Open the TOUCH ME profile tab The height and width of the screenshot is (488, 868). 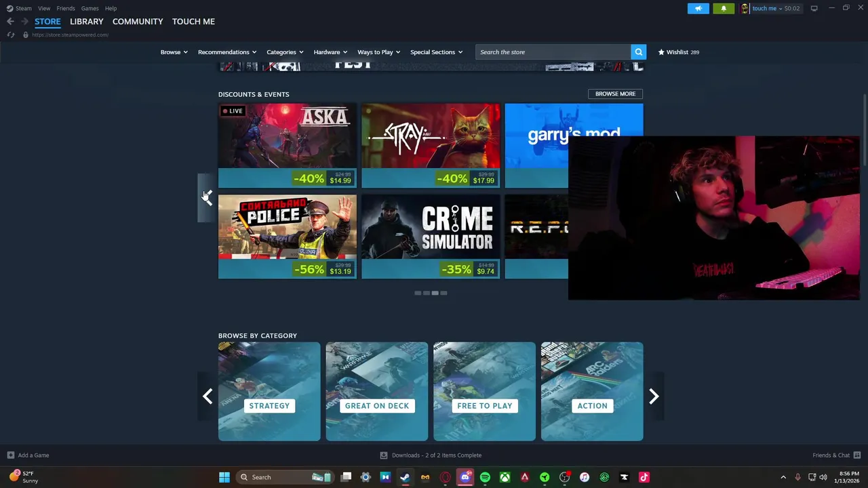point(193,22)
